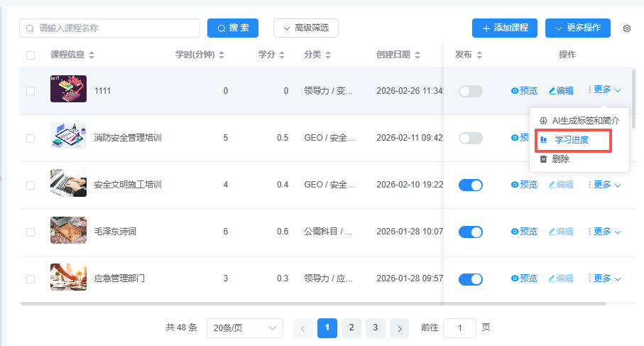This screenshot has width=644, height=346.
Task: Sort by 学时(分钟) column arrows
Action: point(222,55)
